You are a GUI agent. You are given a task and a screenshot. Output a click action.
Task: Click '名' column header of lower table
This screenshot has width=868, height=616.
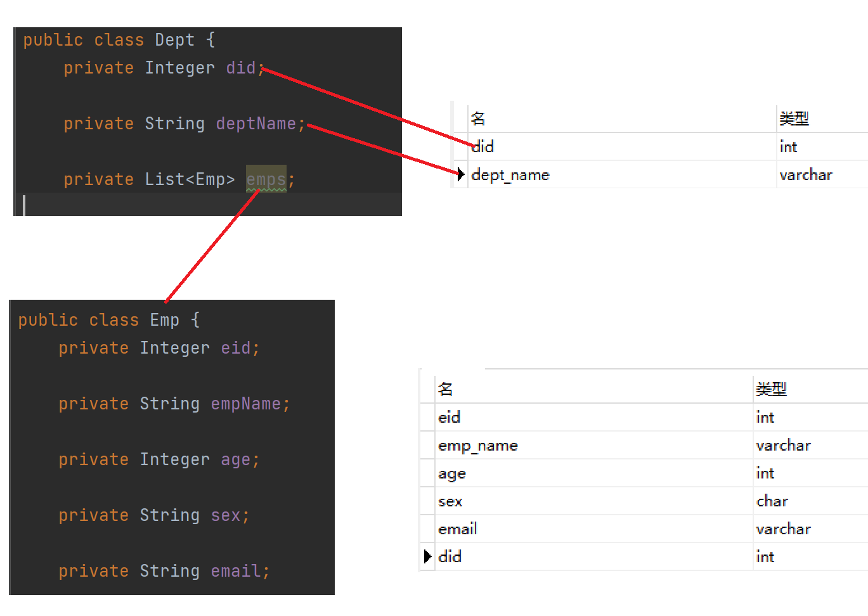446,389
